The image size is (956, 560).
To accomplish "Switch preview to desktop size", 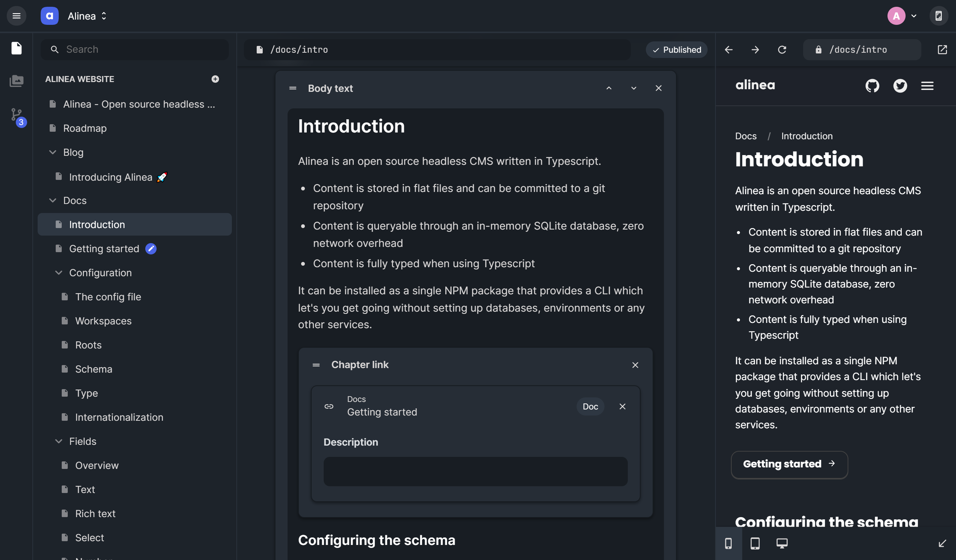I will coord(782,543).
